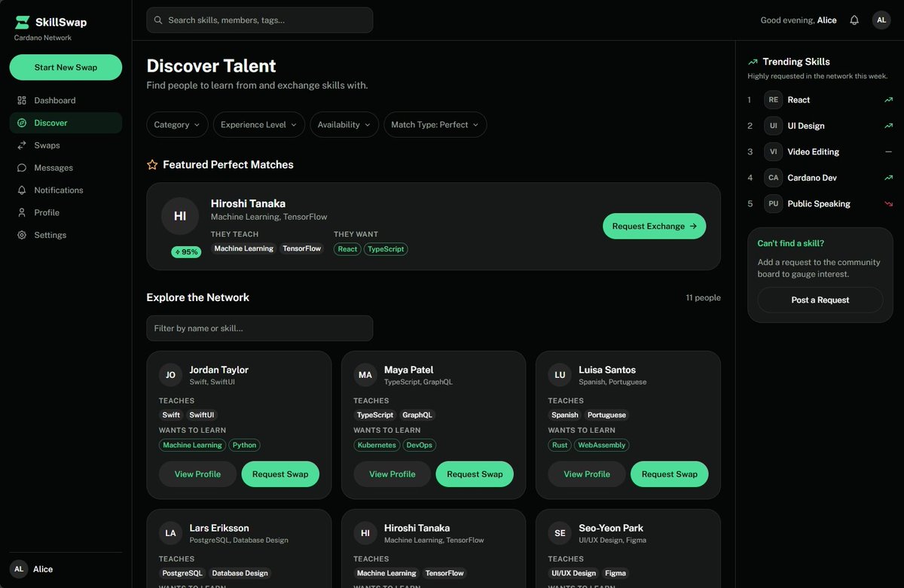Click the React tag under They Want

tap(347, 248)
